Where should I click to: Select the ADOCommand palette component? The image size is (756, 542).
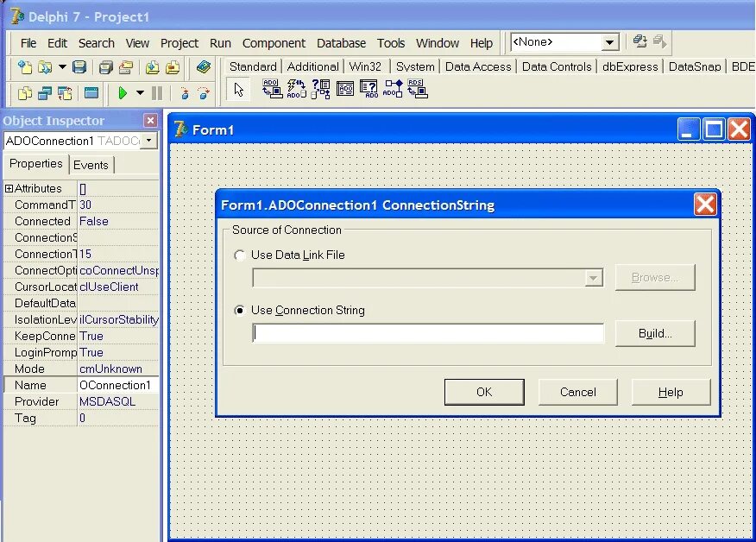(x=297, y=89)
